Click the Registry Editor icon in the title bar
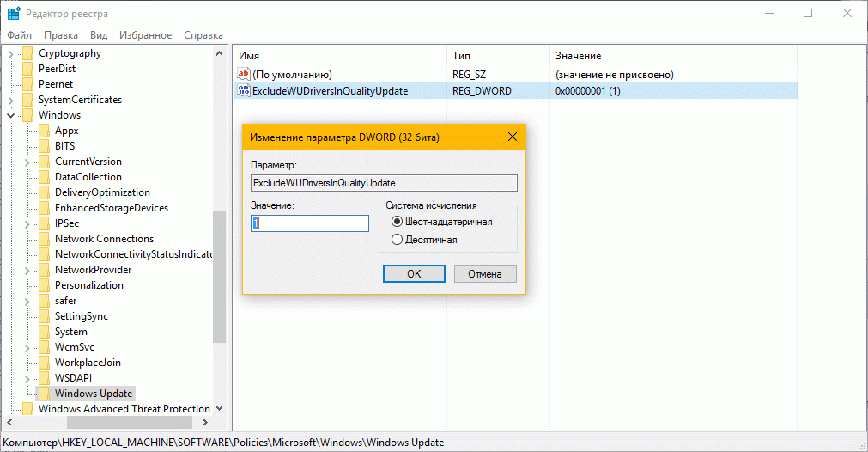 15,13
